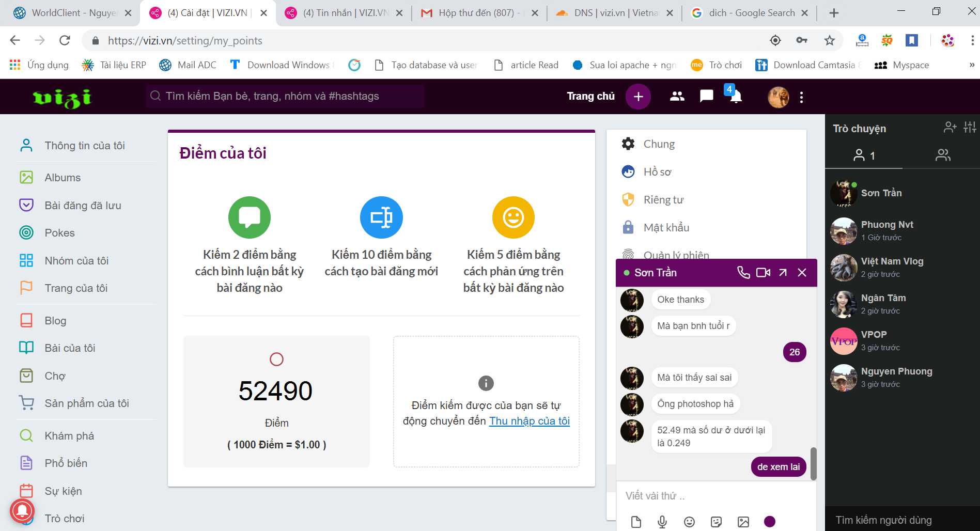The height and width of the screenshot is (531, 980).
Task: Go to Trang chủ
Action: [590, 96]
